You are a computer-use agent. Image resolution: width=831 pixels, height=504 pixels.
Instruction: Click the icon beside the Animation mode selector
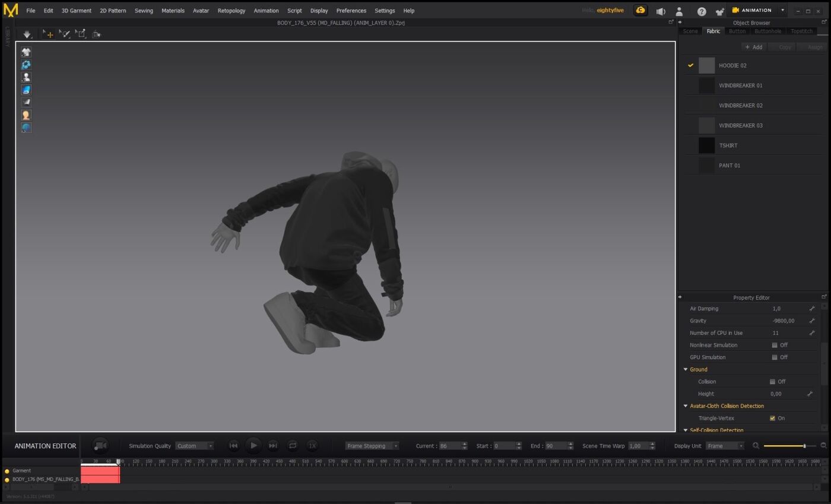(720, 11)
